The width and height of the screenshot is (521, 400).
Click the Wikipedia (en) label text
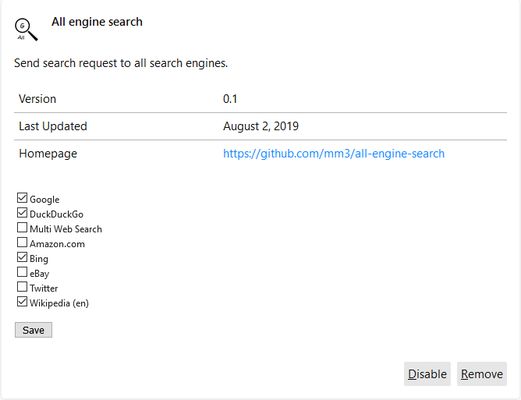pyautogui.click(x=59, y=303)
